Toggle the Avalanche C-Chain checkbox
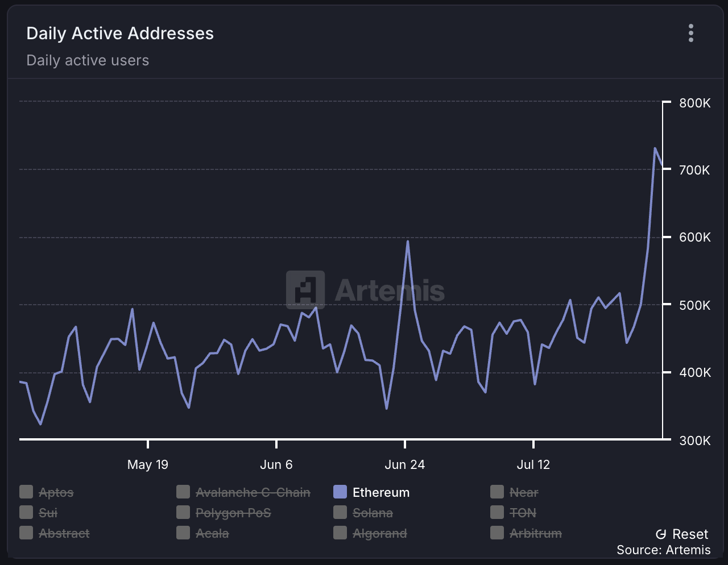This screenshot has height=565, width=728. tap(183, 492)
